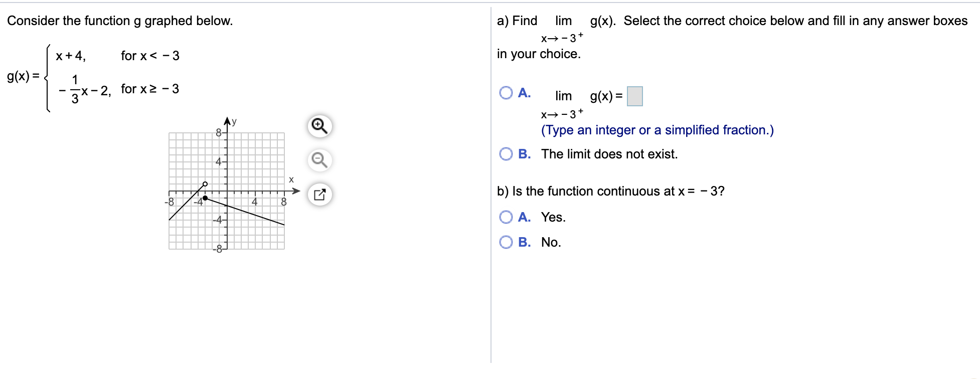The height and width of the screenshot is (379, 980).
Task: Click the "Yes." answer label
Action: pos(553,217)
